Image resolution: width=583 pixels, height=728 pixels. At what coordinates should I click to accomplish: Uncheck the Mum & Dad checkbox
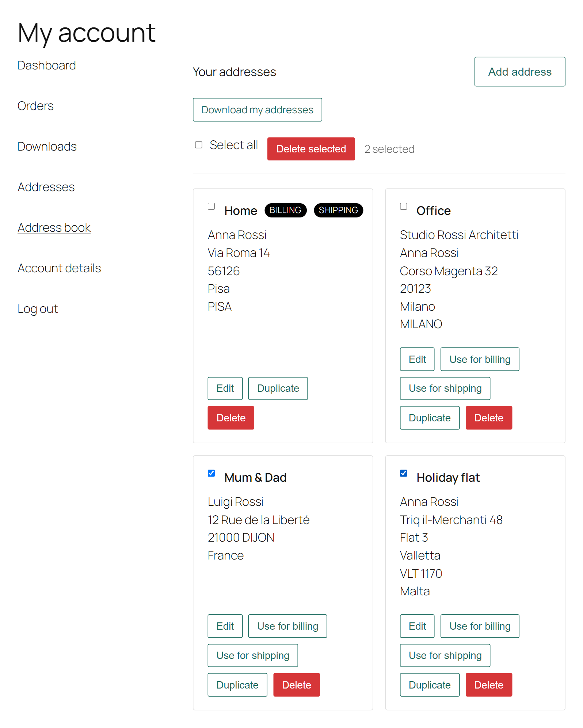point(211,473)
